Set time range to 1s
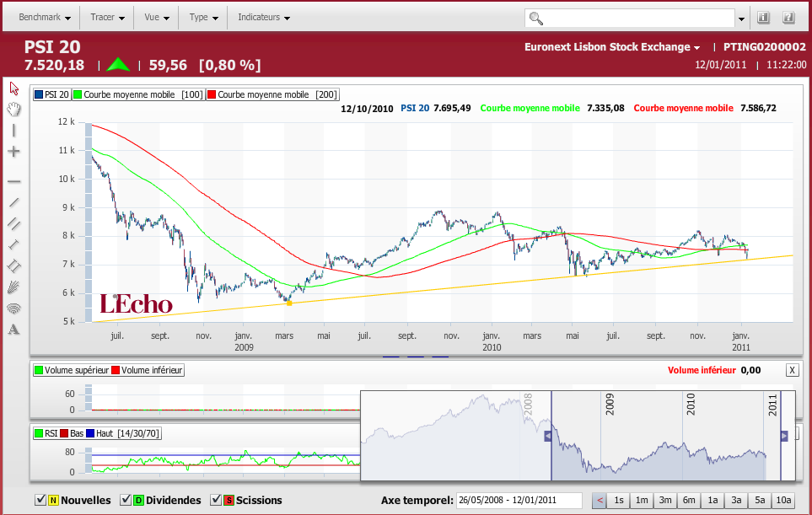Viewport: 812px width, 515px height. point(618,500)
